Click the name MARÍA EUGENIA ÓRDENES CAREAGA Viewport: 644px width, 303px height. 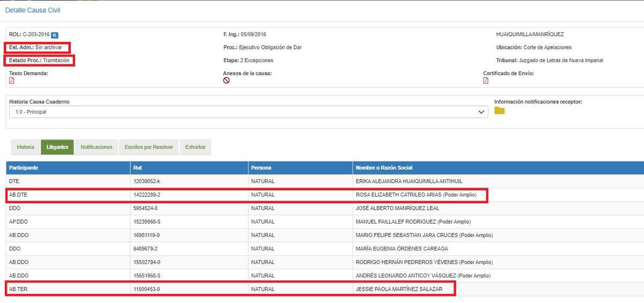tap(401, 249)
